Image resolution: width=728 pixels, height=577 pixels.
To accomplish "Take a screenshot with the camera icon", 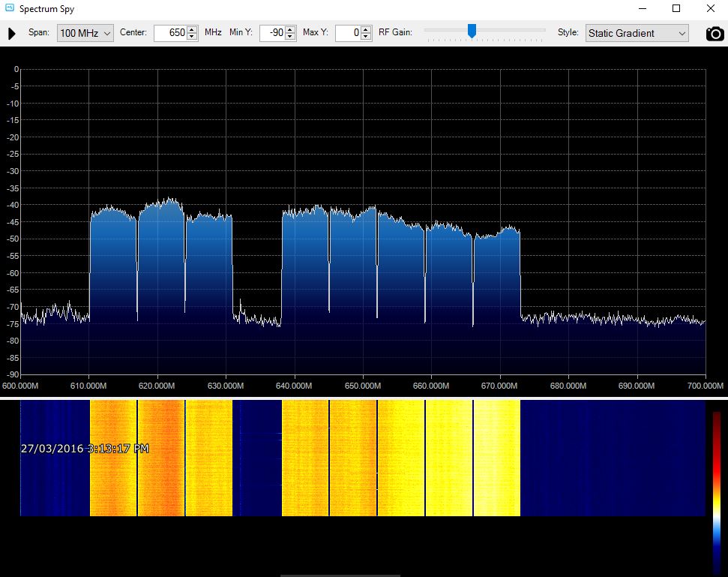I will click(714, 33).
